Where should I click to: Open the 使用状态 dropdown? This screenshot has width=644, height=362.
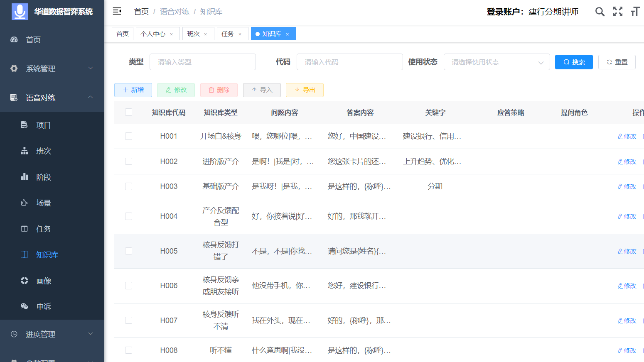[497, 62]
